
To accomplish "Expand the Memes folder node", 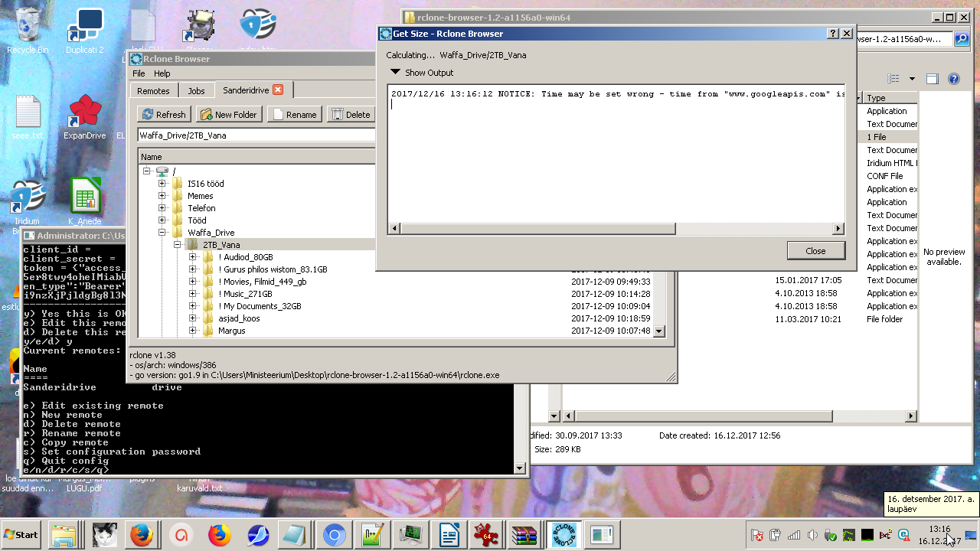I will coord(162,196).
